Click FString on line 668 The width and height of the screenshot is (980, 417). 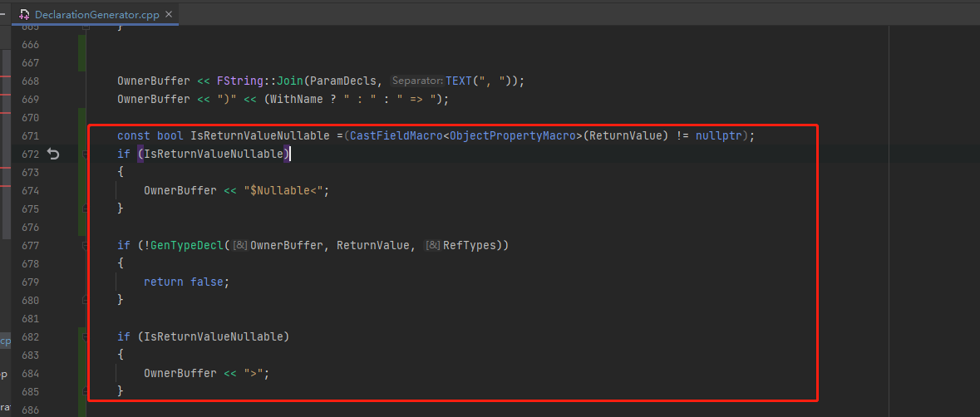240,81
